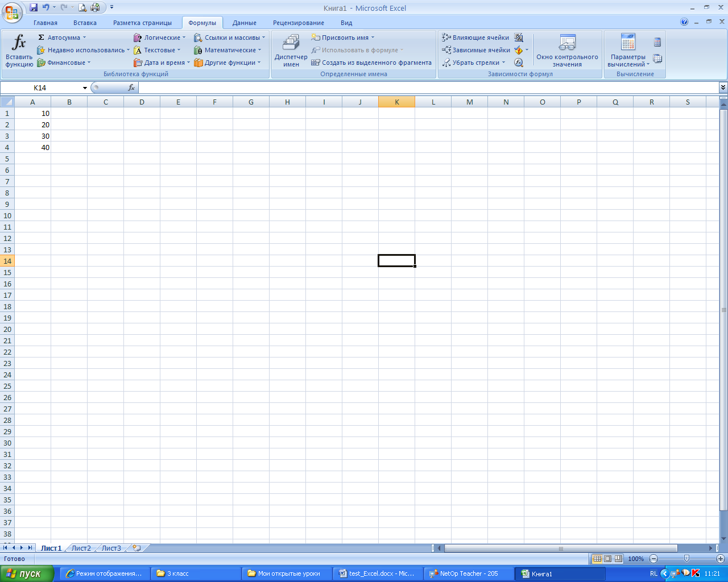Select Page Break Preview icon in status bar

pos(618,559)
